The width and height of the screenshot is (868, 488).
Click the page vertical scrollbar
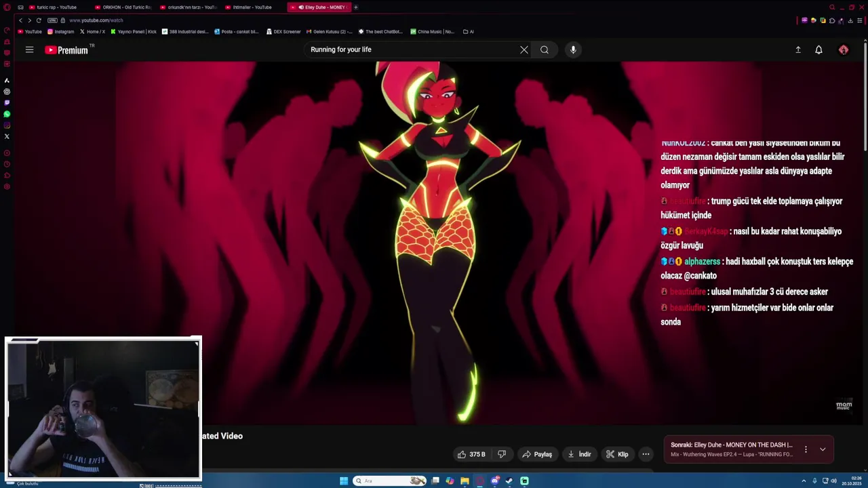click(865, 95)
